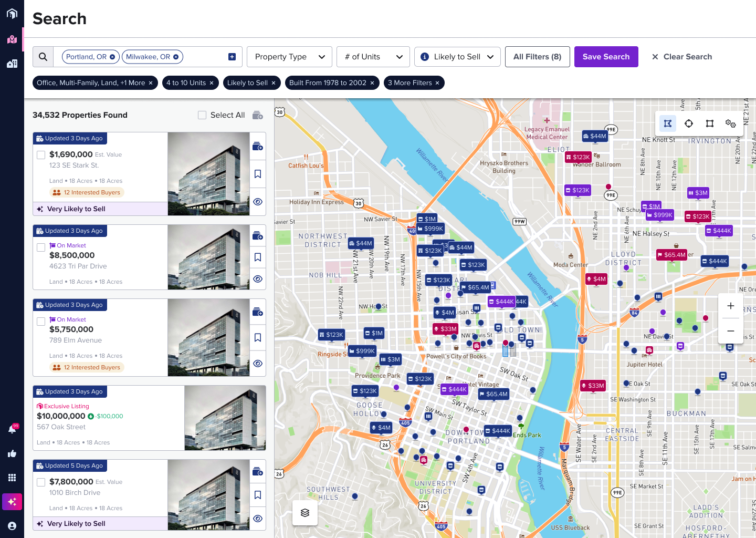The image size is (756, 538).
Task: Remove the 3 More Filters chip
Action: coord(437,83)
